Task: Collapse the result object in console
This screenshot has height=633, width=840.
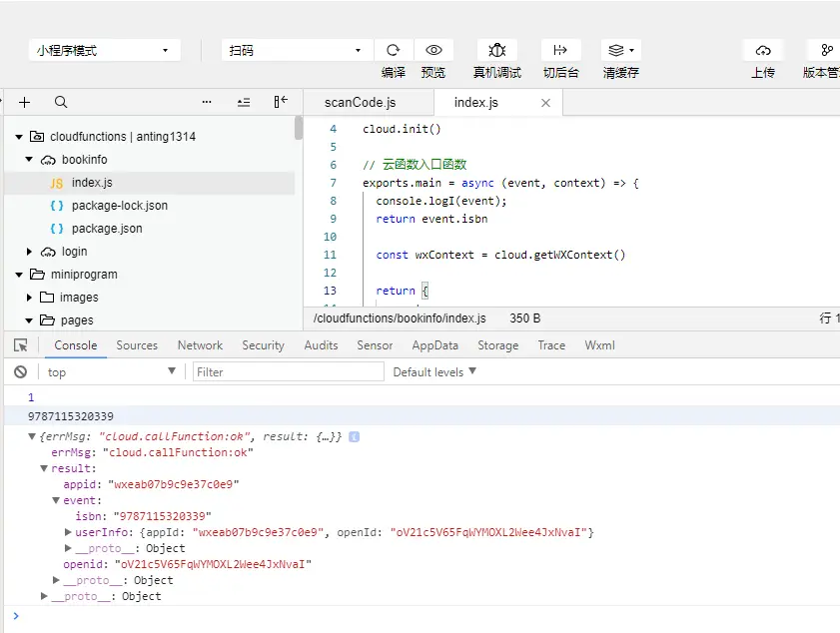Action: (x=44, y=468)
